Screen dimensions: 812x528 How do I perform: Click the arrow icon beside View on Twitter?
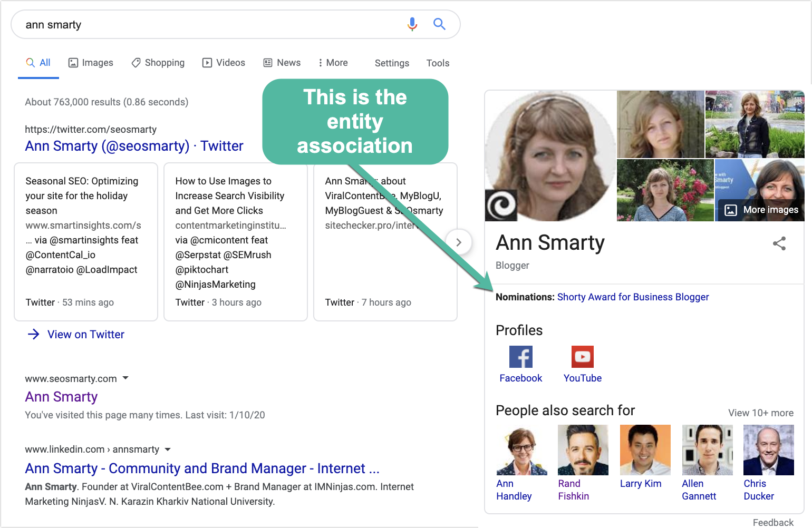tap(34, 334)
